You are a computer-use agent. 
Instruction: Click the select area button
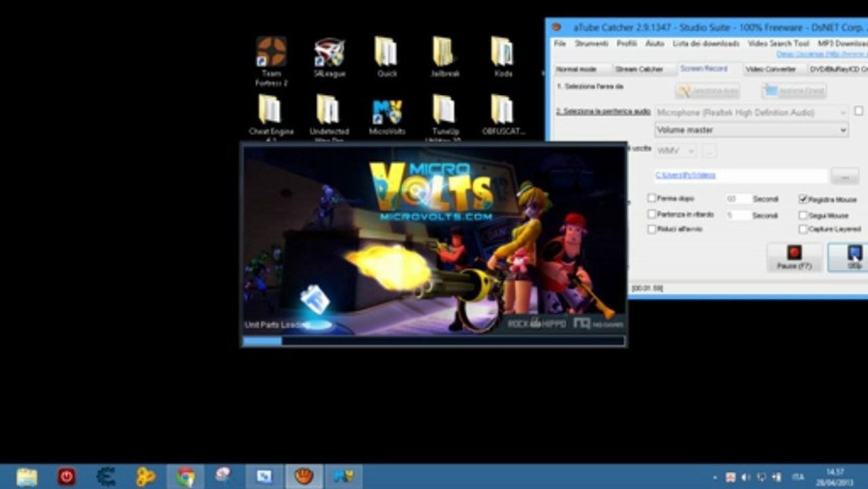707,91
